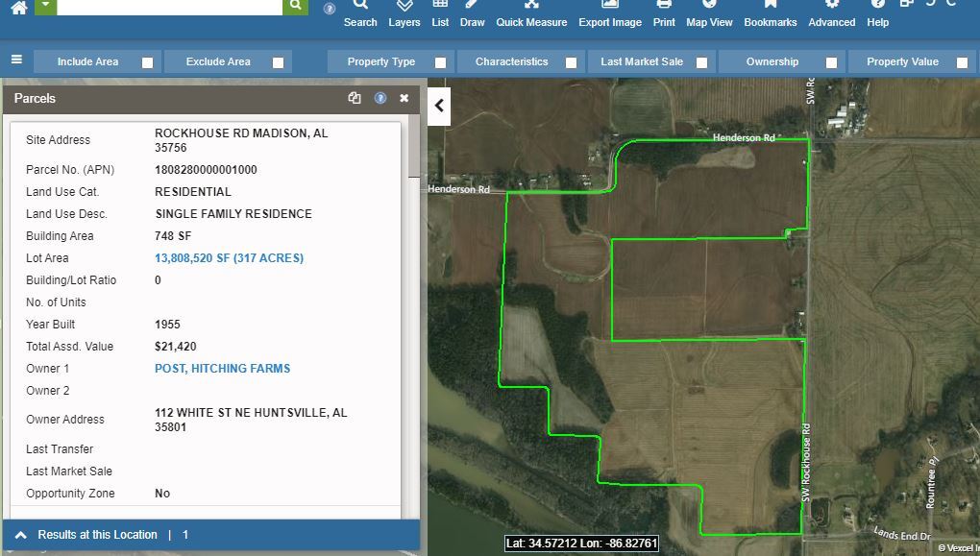
Task: Open the Bookmarks tool
Action: (770, 13)
